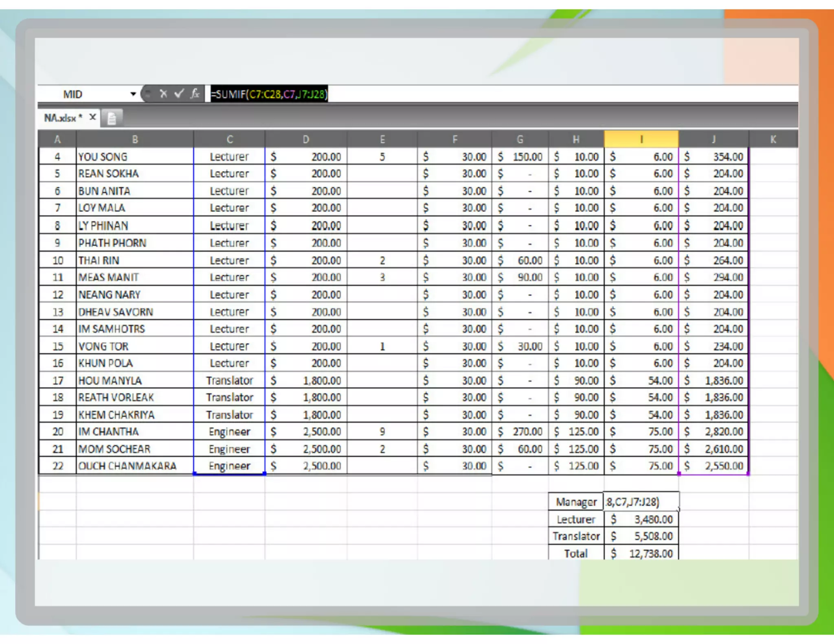Open the Name Box dropdown arrow
The image size is (834, 644).
coord(133,94)
